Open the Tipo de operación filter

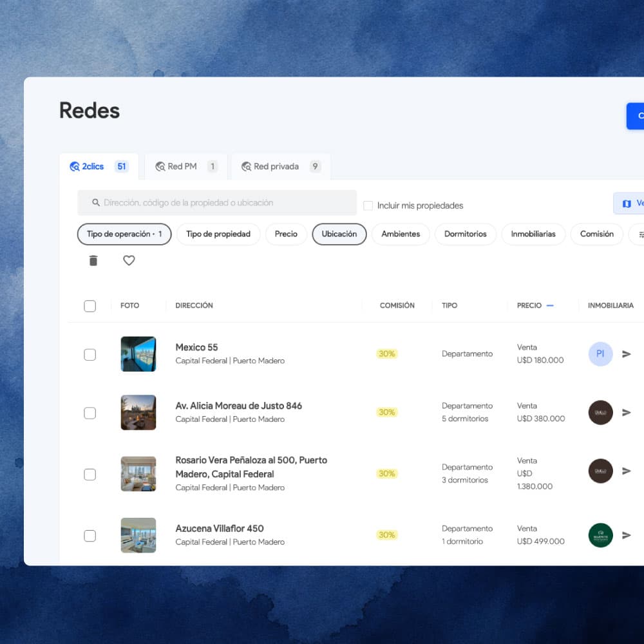pos(124,234)
